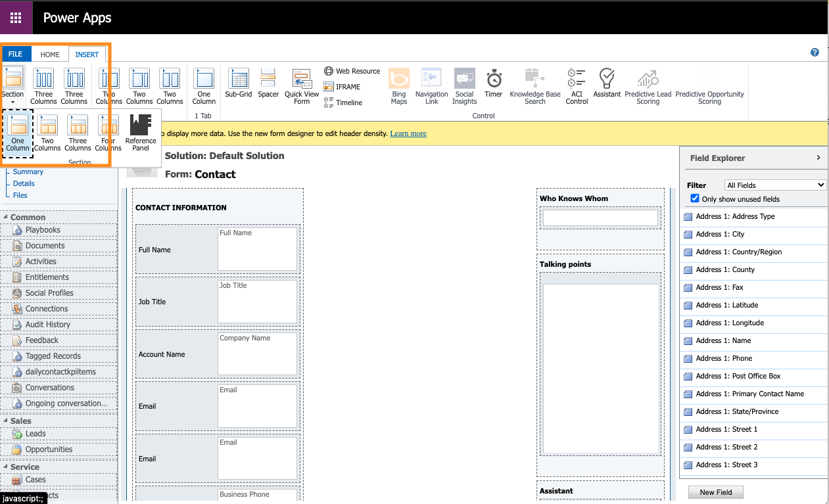Image resolution: width=829 pixels, height=504 pixels.
Task: Open the Section dropdown arrow
Action: point(13,102)
